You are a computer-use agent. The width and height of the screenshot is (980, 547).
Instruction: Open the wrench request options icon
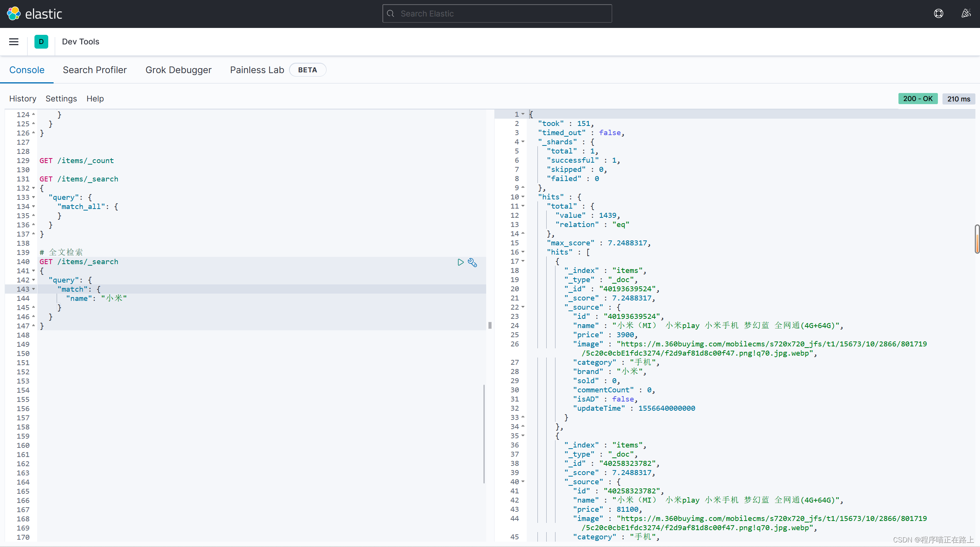pos(472,262)
